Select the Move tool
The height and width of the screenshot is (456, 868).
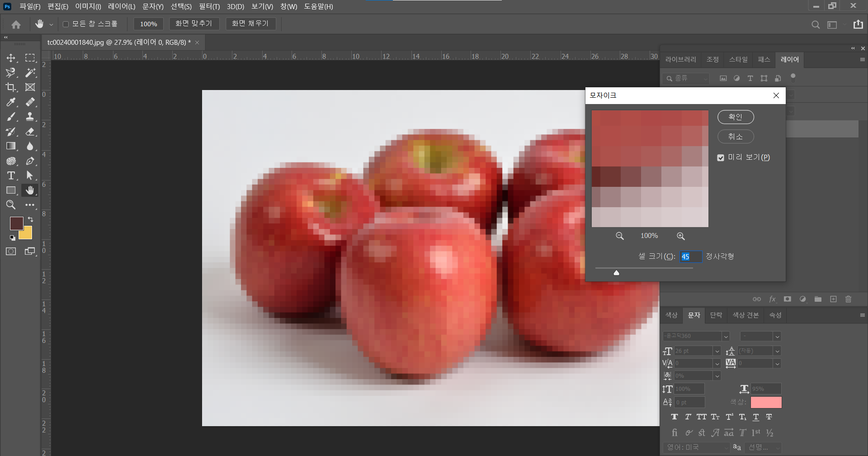[11, 58]
